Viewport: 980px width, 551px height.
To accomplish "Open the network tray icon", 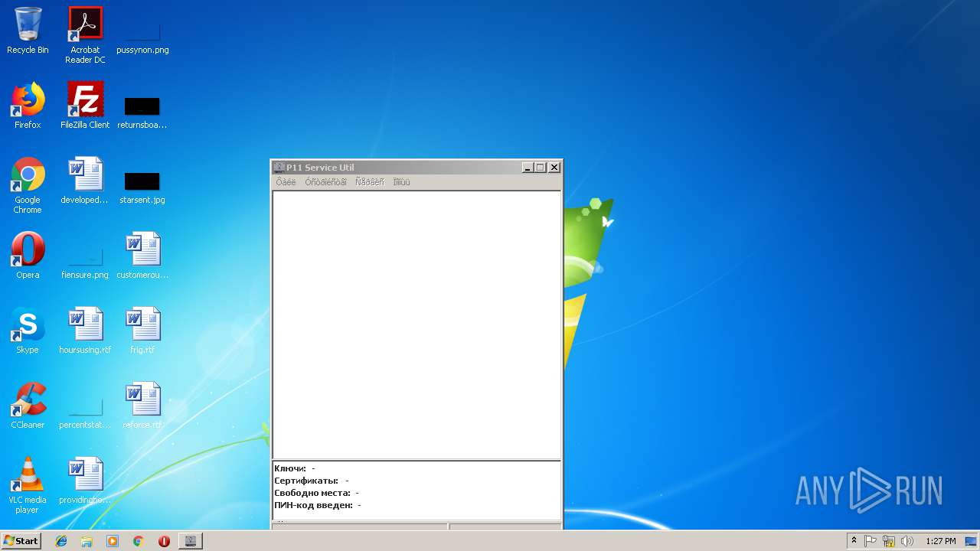I will [889, 541].
